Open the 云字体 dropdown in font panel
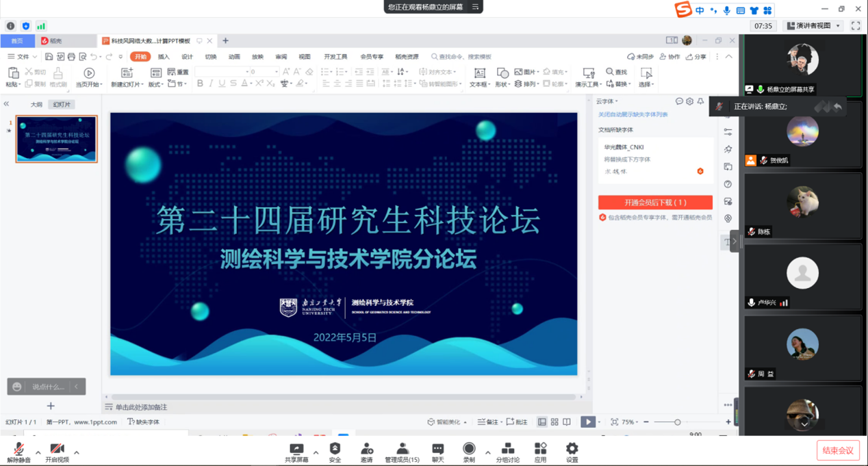 pos(607,101)
